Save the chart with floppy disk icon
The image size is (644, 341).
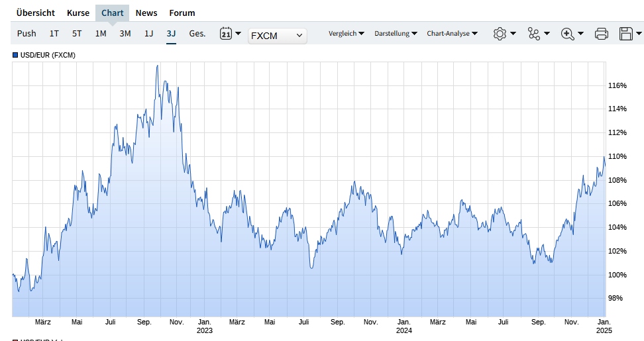(625, 34)
